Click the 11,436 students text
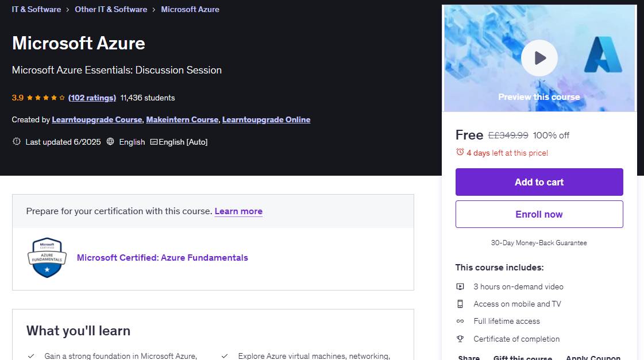 point(148,98)
